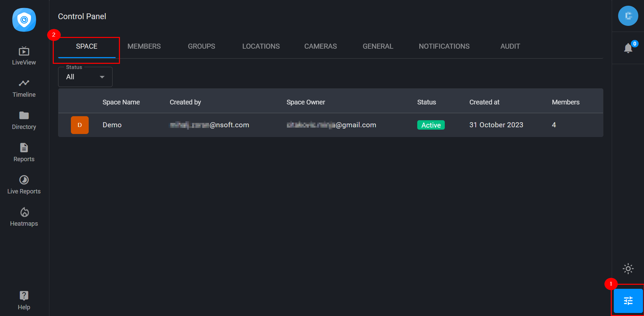Viewport: 644px width, 316px height.
Task: Click the orange D space avatar
Action: pos(80,125)
